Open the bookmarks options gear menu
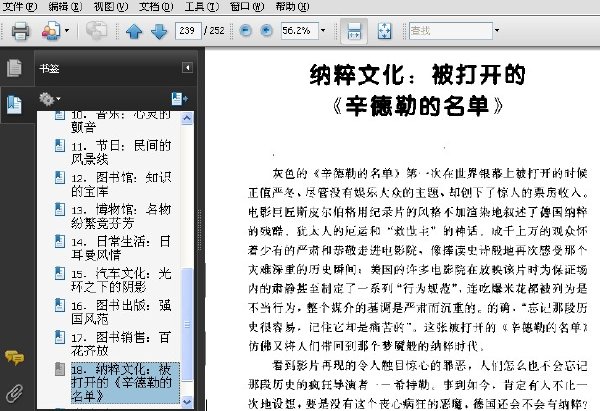 point(49,99)
